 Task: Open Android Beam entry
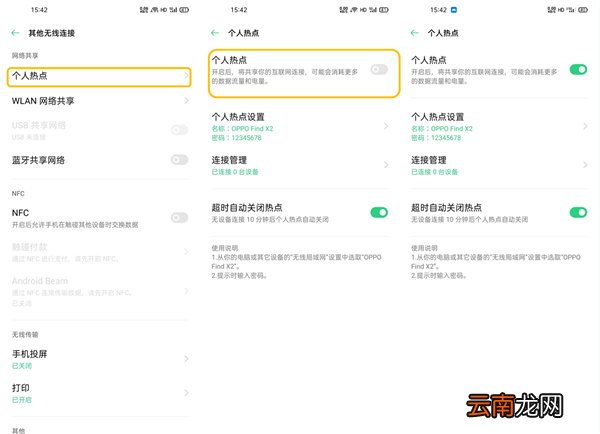pos(99,291)
